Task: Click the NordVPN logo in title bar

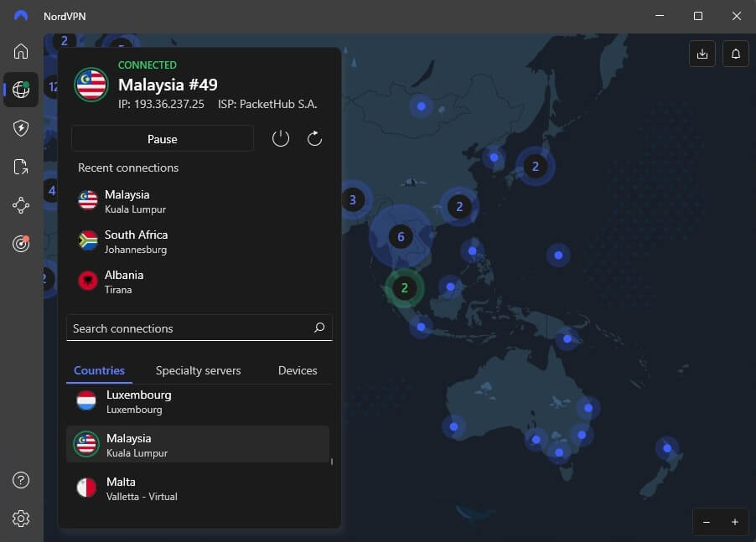Action: [21, 16]
